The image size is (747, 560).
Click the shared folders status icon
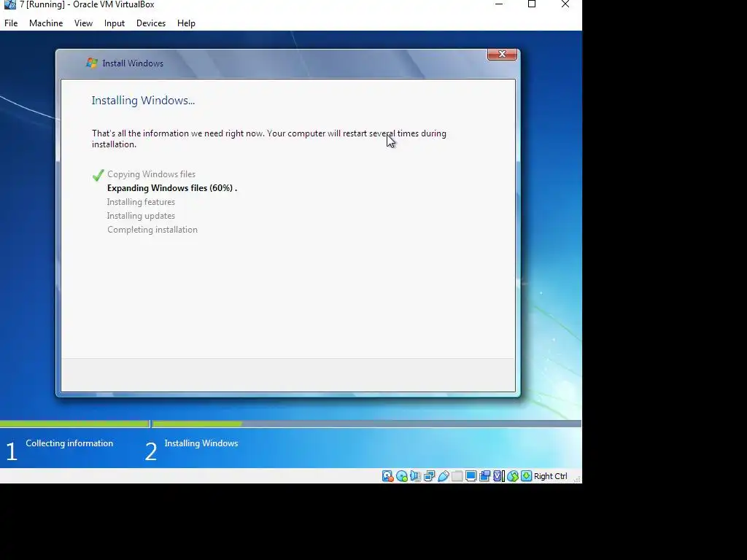457,476
